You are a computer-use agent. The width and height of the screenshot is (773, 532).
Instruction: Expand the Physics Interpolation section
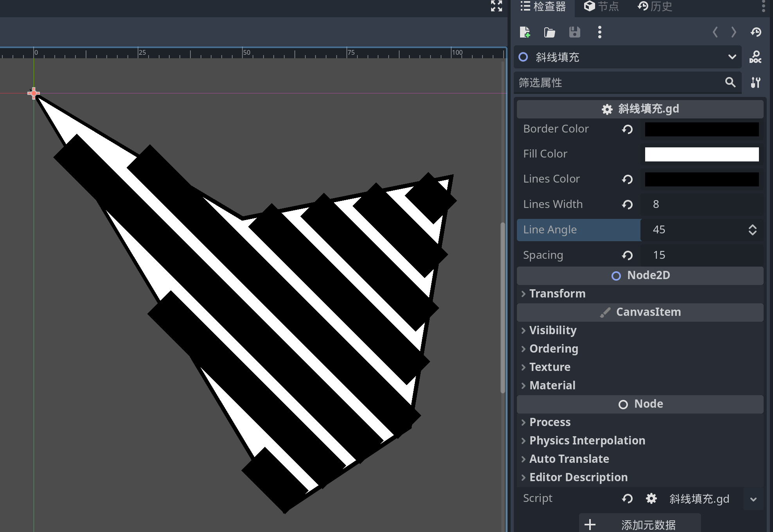[x=640, y=441]
